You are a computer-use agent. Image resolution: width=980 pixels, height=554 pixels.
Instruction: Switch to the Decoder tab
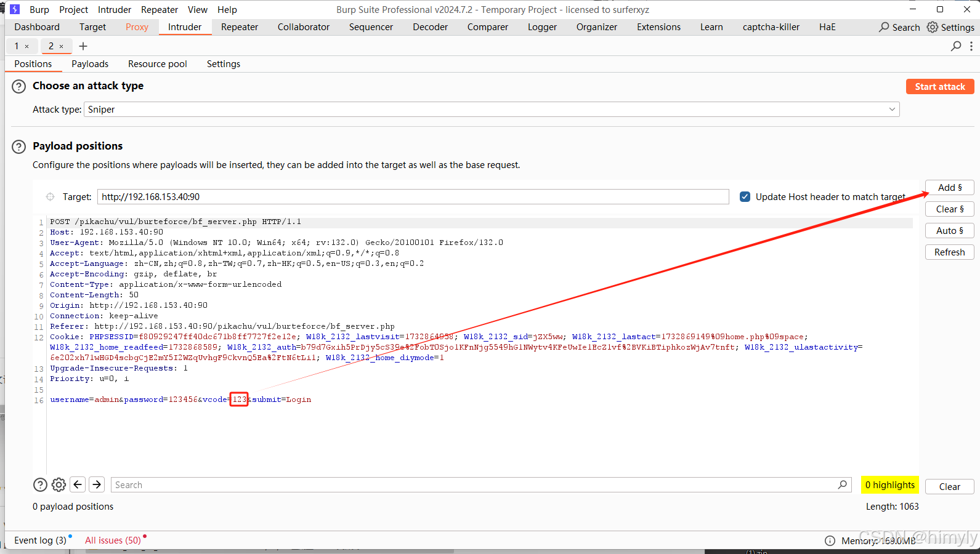tap(431, 27)
